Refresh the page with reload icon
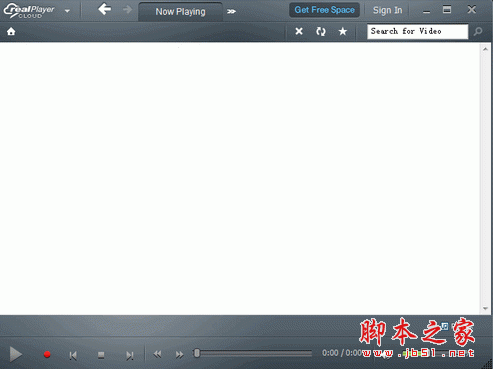The height and width of the screenshot is (369, 493). pyautogui.click(x=321, y=31)
